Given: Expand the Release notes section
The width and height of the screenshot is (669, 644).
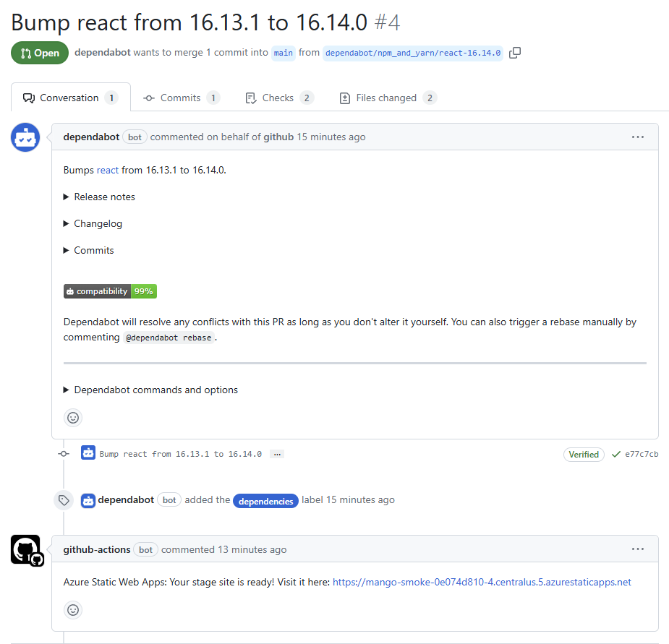Looking at the screenshot, I should [x=99, y=197].
